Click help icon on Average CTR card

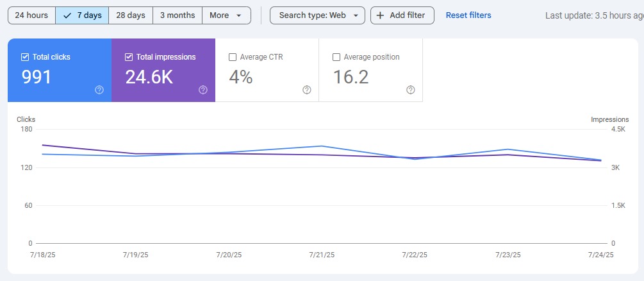[307, 90]
